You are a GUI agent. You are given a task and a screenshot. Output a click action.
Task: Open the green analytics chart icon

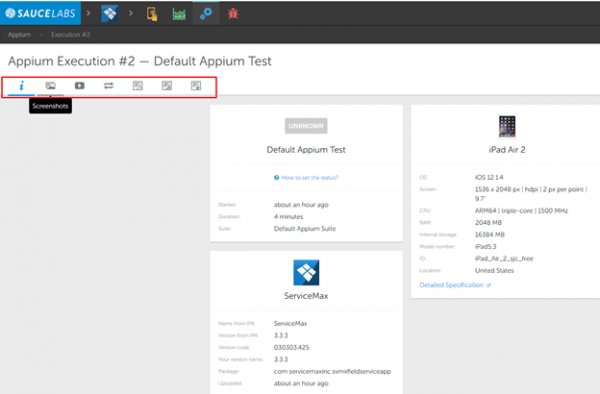pyautogui.click(x=179, y=14)
